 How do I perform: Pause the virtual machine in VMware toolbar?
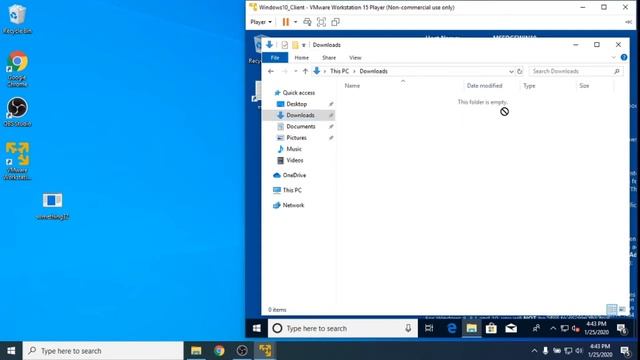[285, 22]
